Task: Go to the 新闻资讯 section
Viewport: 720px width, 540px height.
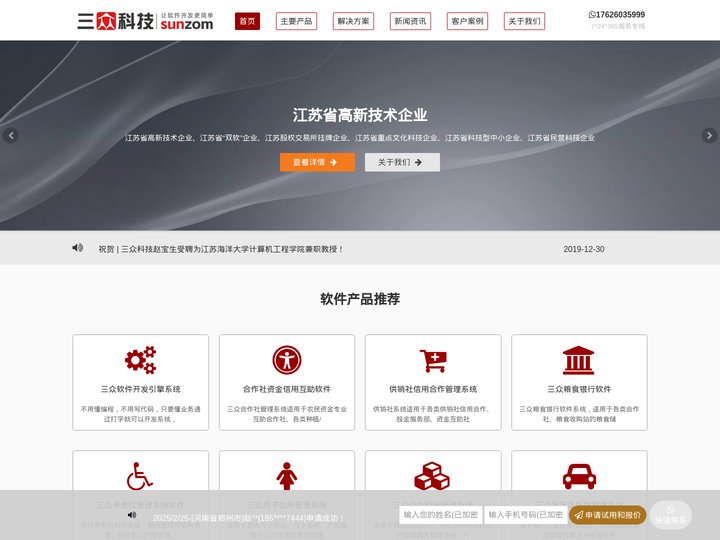Action: pos(410,21)
